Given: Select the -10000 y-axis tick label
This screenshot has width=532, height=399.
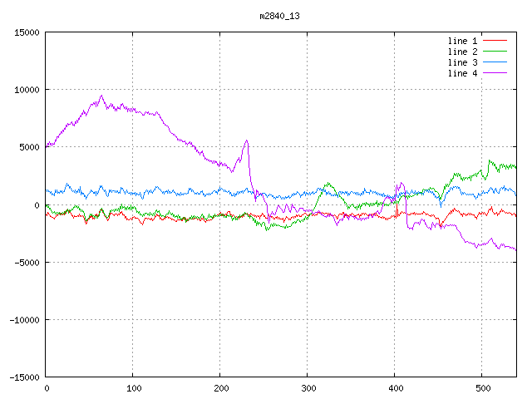Looking at the screenshot, I should 23,320.
